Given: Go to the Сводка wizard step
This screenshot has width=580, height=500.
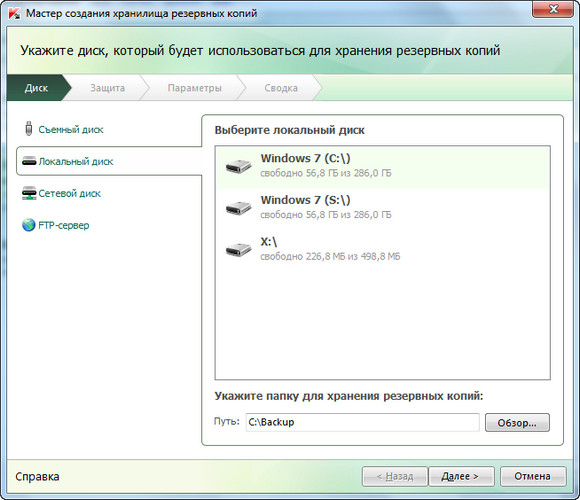Looking at the screenshot, I should 281,88.
